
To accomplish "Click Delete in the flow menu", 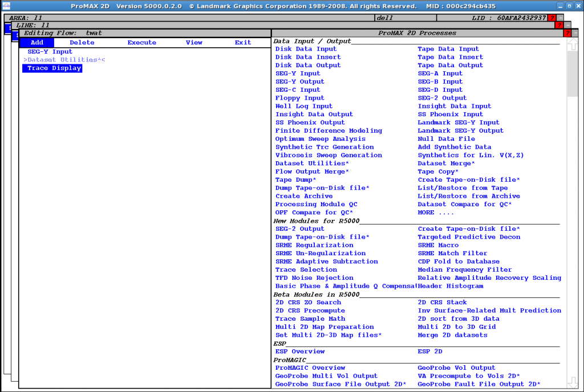I will pyautogui.click(x=82, y=42).
